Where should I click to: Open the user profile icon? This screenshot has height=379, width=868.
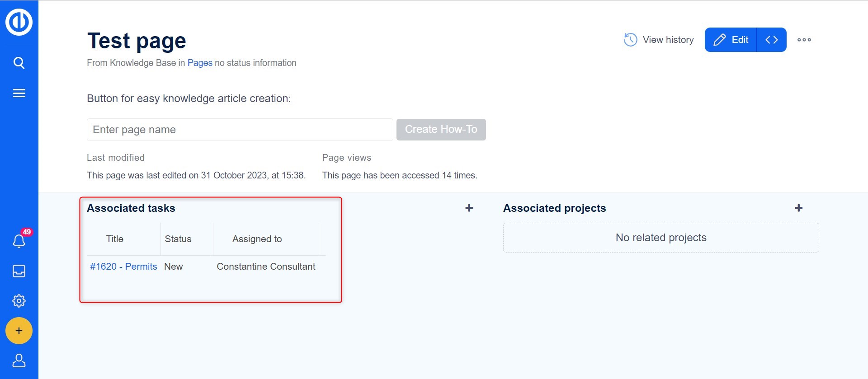point(19,360)
